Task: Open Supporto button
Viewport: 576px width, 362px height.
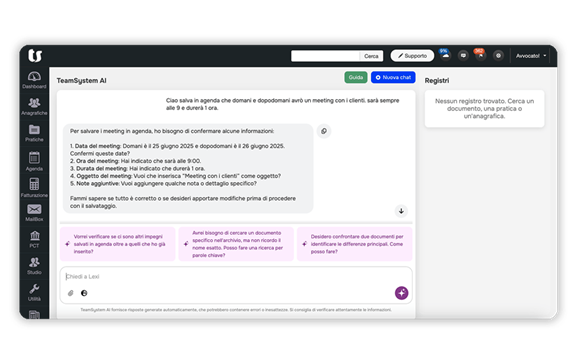Action: [x=412, y=55]
